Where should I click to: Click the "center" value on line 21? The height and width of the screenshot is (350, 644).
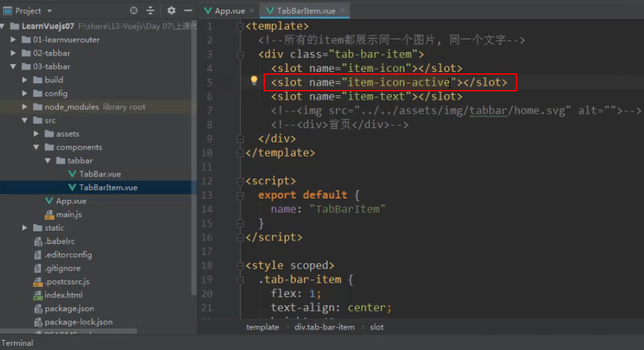[366, 308]
